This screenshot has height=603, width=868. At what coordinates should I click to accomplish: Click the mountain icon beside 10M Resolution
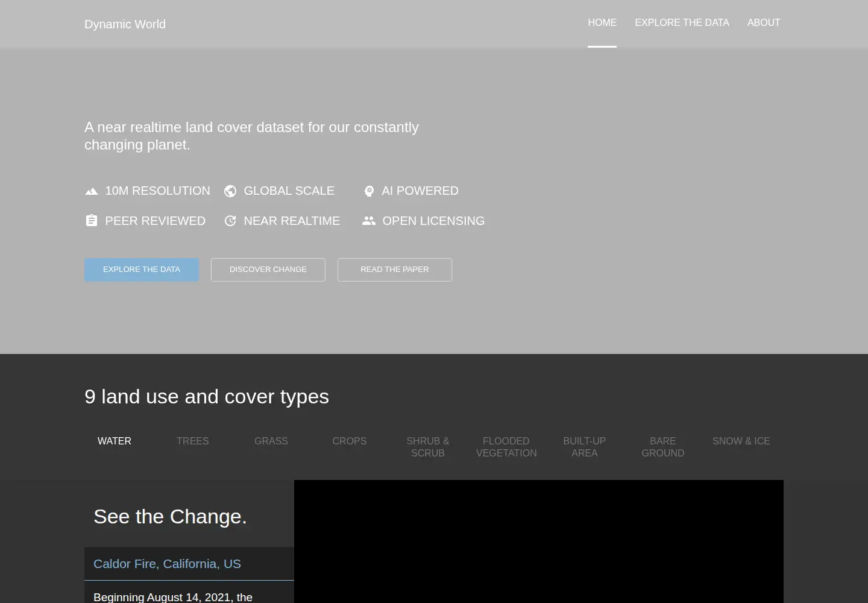(92, 191)
